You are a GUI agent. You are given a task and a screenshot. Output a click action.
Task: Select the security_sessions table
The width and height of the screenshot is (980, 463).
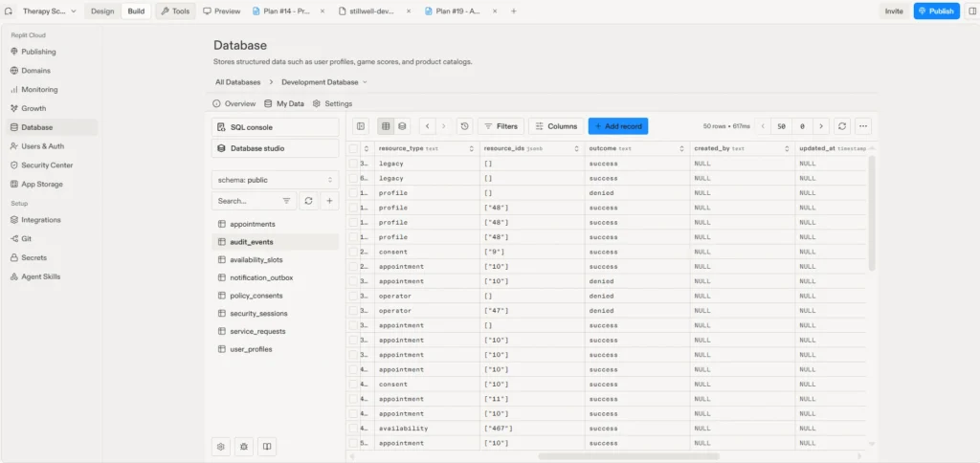pyautogui.click(x=275, y=313)
